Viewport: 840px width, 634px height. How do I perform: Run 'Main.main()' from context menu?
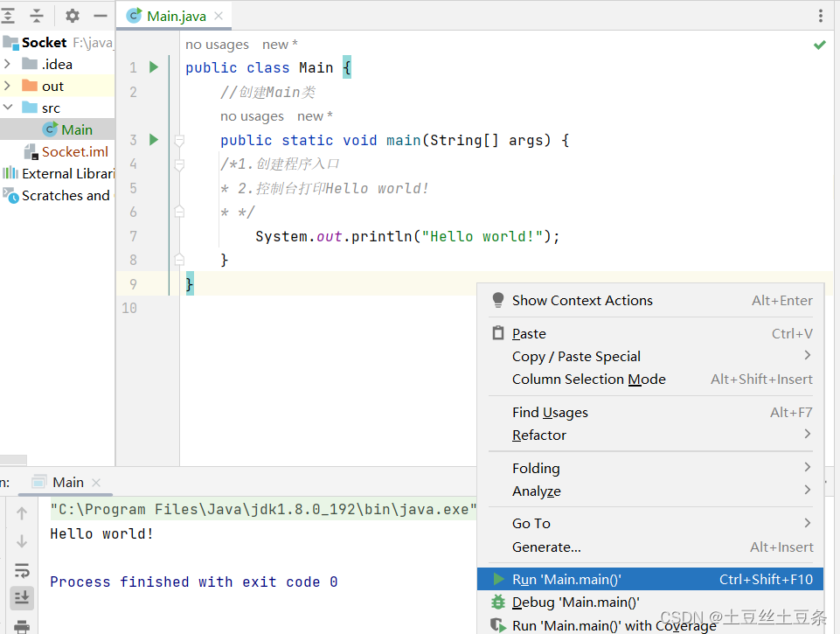(649, 579)
